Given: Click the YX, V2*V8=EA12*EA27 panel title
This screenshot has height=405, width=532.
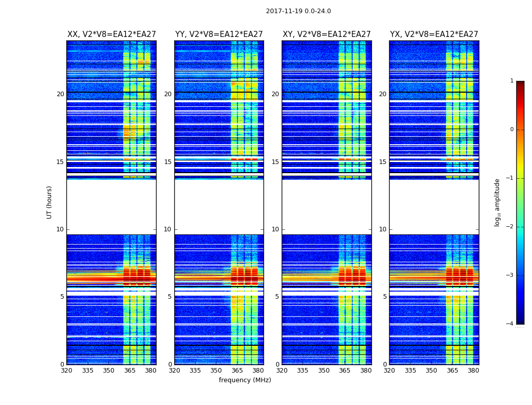Looking at the screenshot, I should point(434,34).
